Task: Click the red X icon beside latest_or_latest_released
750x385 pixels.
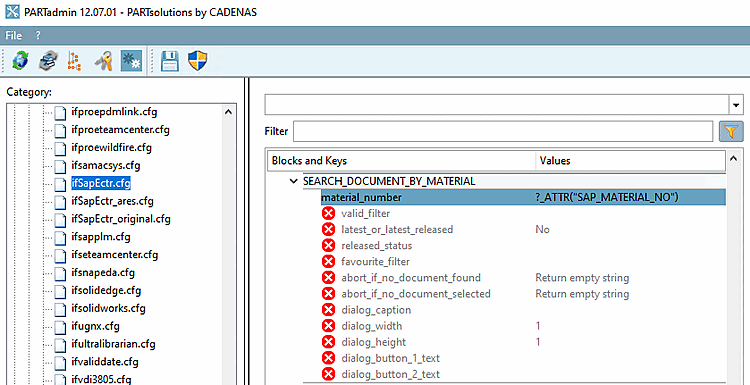Action: 328,230
